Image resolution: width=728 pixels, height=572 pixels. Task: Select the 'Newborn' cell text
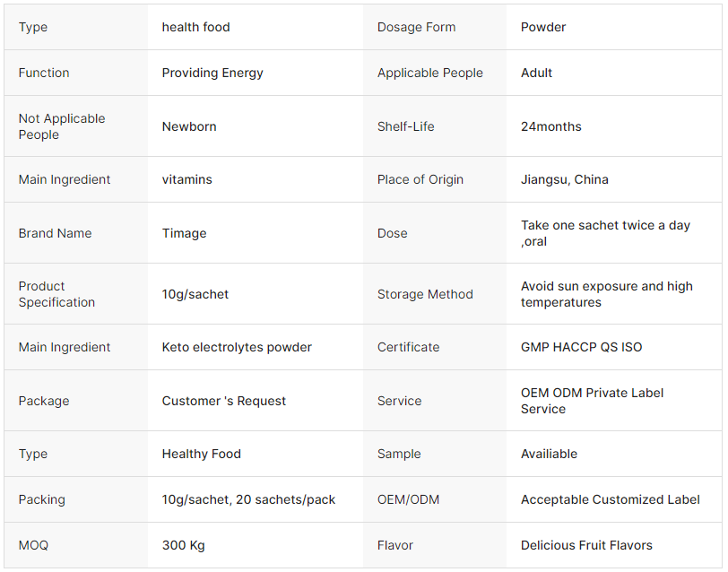pyautogui.click(x=189, y=126)
